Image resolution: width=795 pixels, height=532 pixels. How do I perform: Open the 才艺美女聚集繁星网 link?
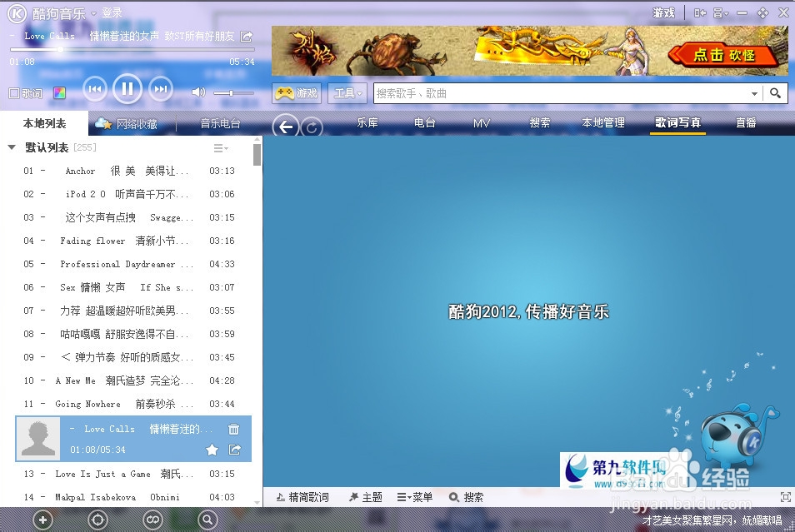pos(712,520)
